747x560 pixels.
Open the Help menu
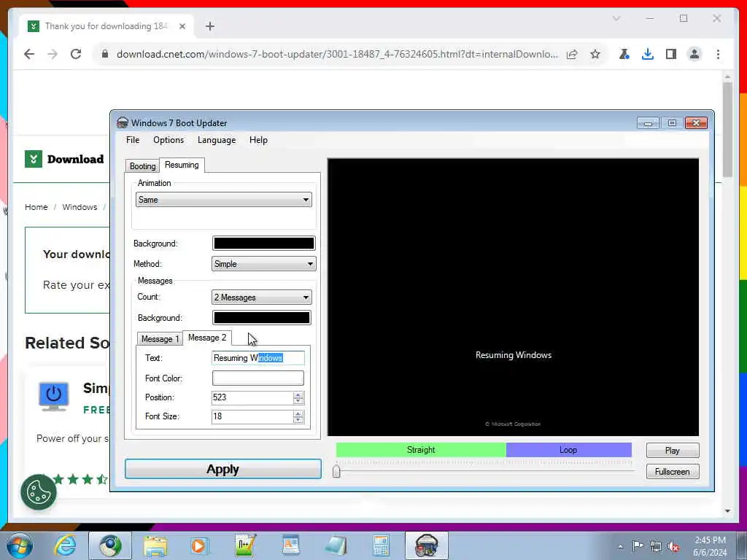(x=258, y=140)
